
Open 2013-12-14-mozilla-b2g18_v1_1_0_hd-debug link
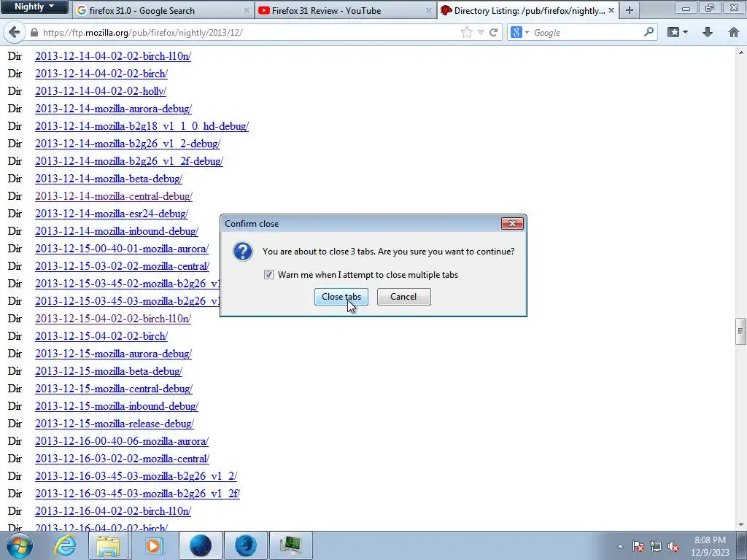(142, 126)
